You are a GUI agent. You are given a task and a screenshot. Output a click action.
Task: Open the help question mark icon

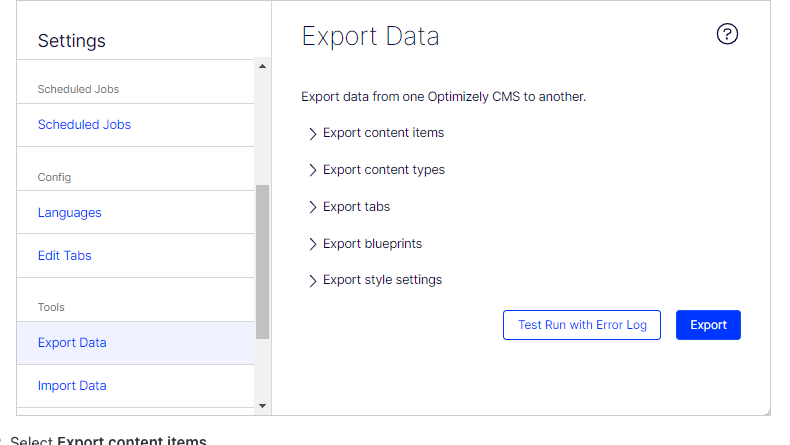tap(727, 34)
